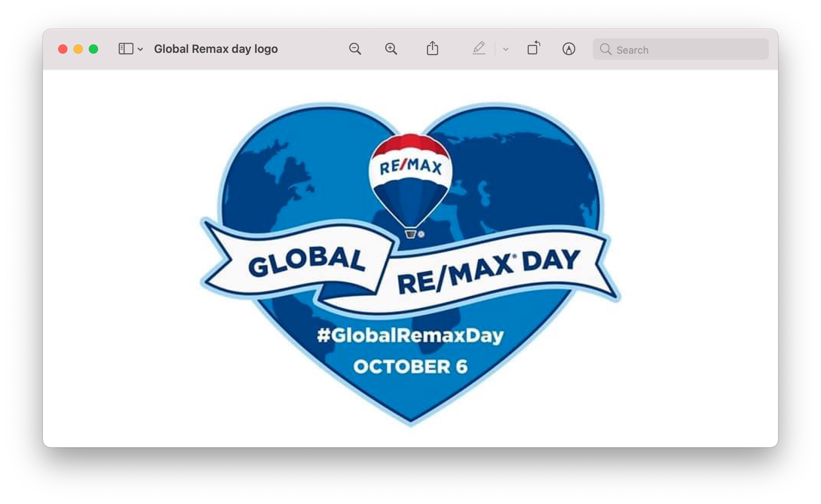Click the Zoom In magnifier icon
Image resolution: width=821 pixels, height=504 pixels.
point(391,49)
